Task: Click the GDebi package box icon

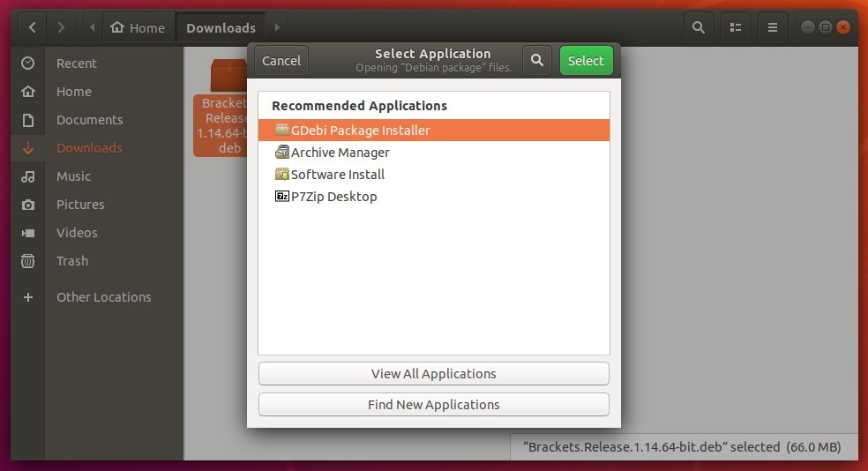Action: click(281, 130)
